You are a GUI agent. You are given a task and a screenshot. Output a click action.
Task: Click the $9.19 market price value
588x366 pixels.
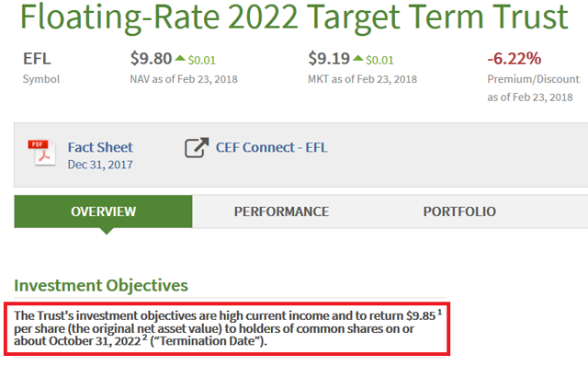pos(329,59)
